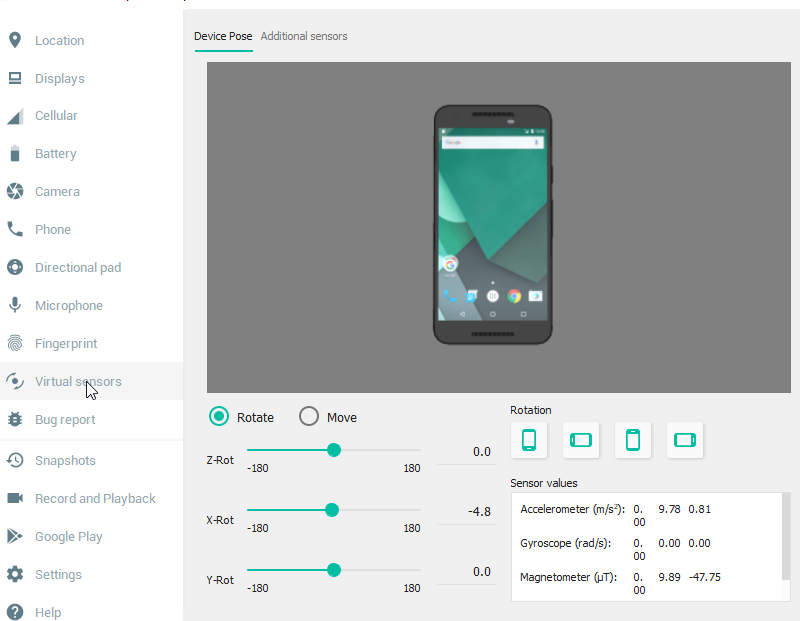The width and height of the screenshot is (800, 621).
Task: Open the Location menu item
Action: point(60,40)
